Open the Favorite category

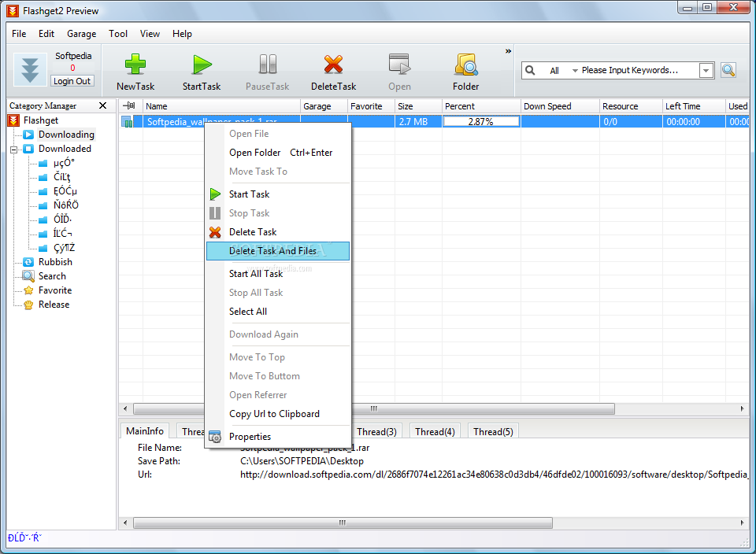pyautogui.click(x=54, y=290)
